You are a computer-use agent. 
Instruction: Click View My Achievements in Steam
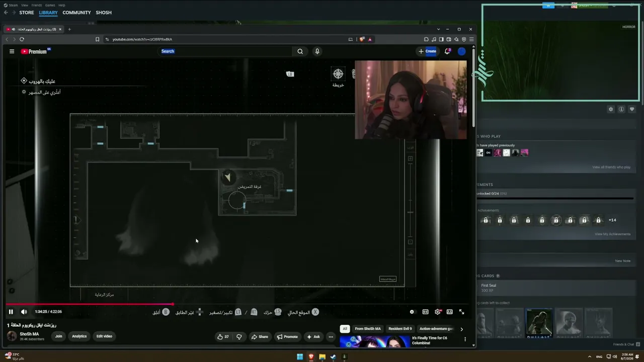click(x=612, y=234)
